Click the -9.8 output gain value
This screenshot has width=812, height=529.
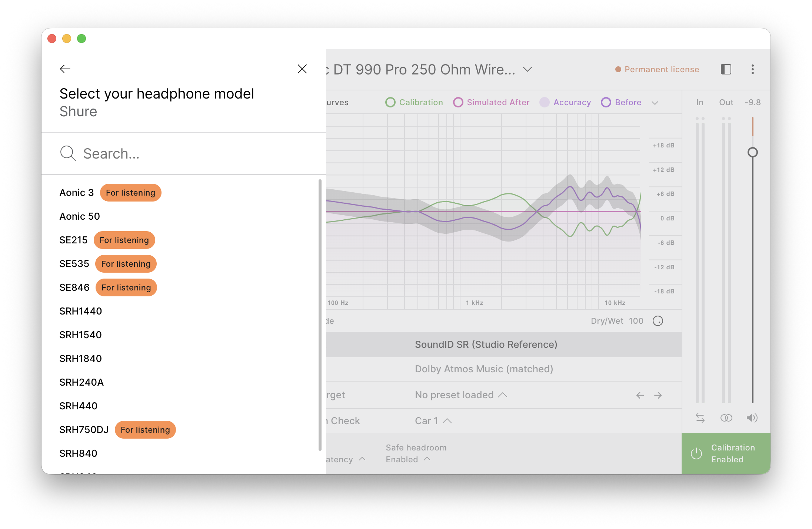(x=753, y=102)
